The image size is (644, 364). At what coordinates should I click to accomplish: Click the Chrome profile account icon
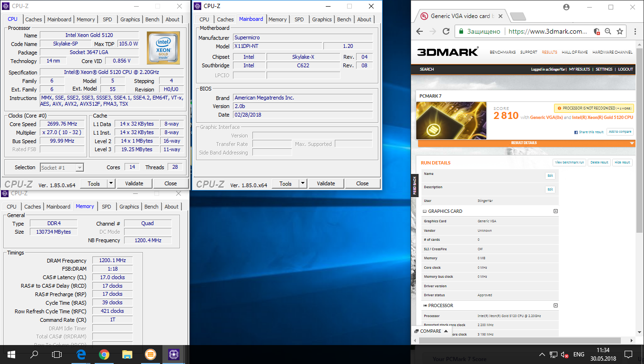[566, 7]
